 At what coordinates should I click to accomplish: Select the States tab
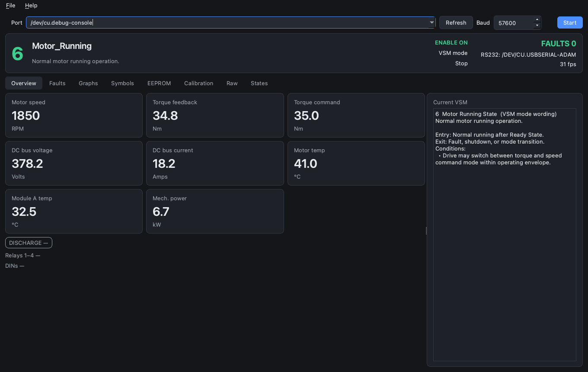click(x=259, y=83)
